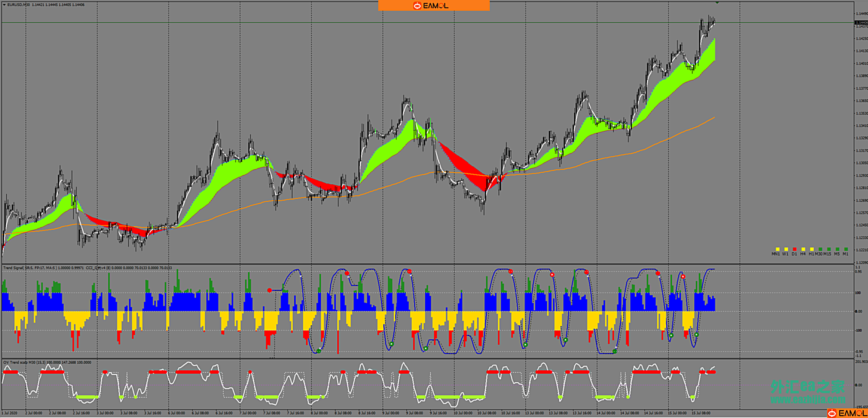Click the www.eazhijia.com watermark link
The height and width of the screenshot is (418, 868).
pyautogui.click(x=807, y=400)
